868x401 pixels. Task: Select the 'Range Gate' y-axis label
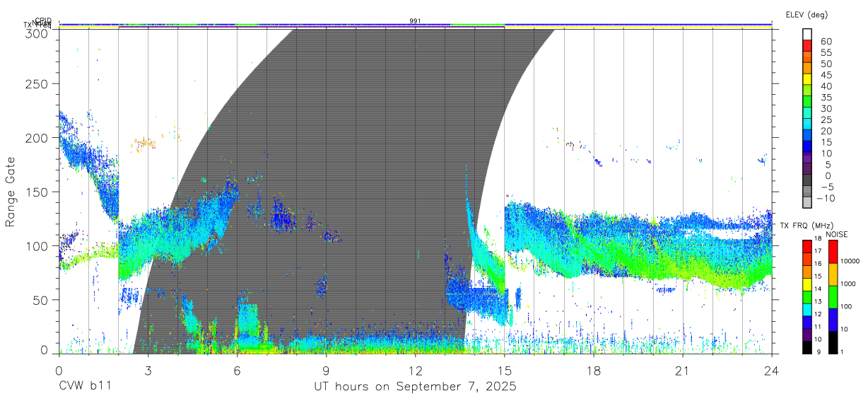(11, 191)
